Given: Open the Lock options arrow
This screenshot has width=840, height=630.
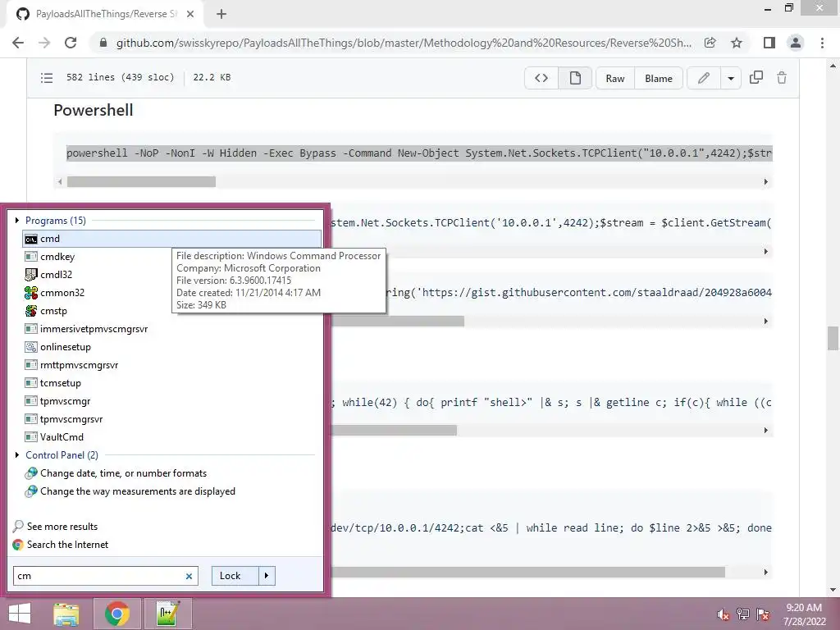Looking at the screenshot, I should pos(267,576).
